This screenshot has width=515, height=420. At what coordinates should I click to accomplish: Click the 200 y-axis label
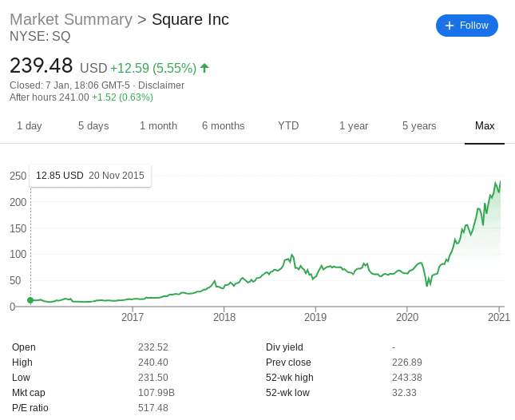point(18,202)
